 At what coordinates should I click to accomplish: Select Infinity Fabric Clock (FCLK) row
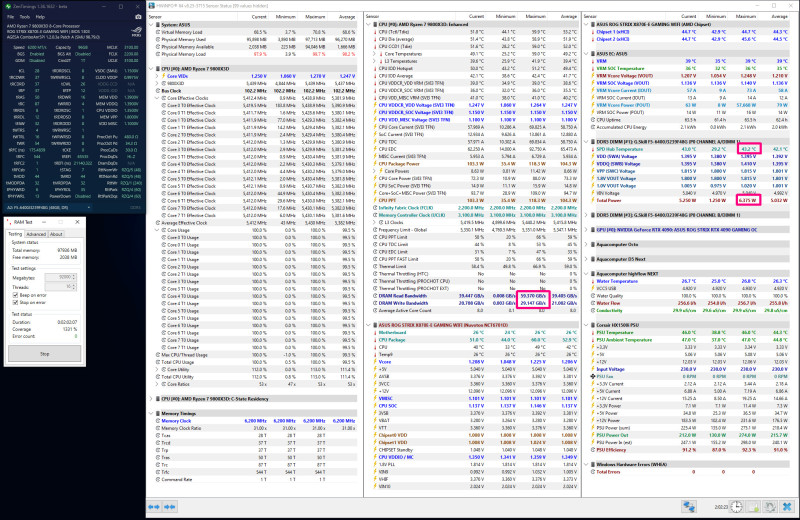coord(475,208)
